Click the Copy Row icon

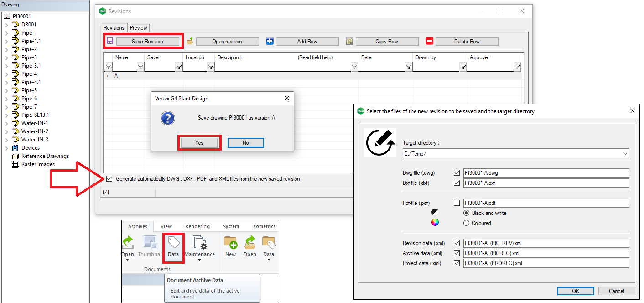pyautogui.click(x=349, y=41)
